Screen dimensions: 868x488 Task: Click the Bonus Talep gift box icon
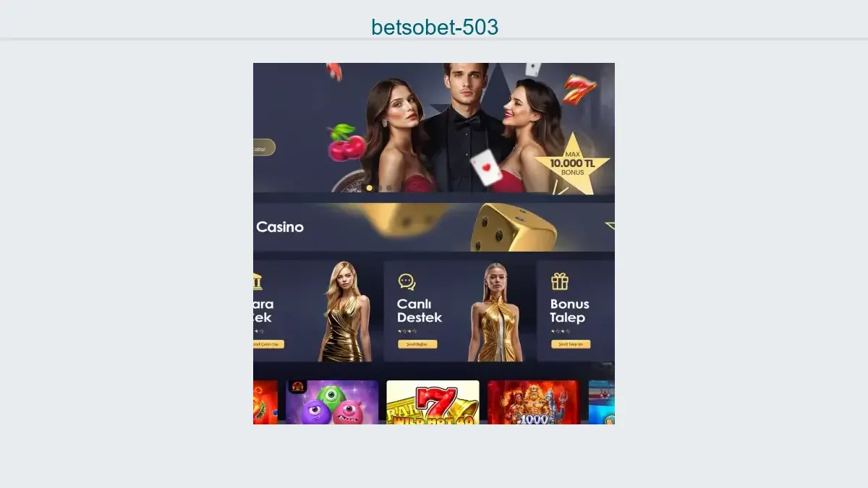coord(560,281)
